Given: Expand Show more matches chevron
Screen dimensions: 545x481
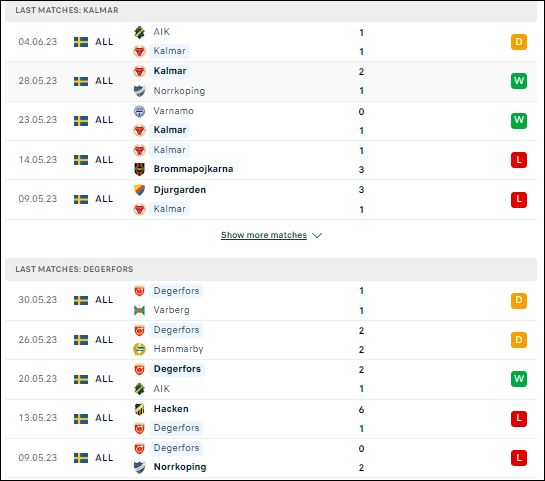Looking at the screenshot, I should click(x=317, y=235).
